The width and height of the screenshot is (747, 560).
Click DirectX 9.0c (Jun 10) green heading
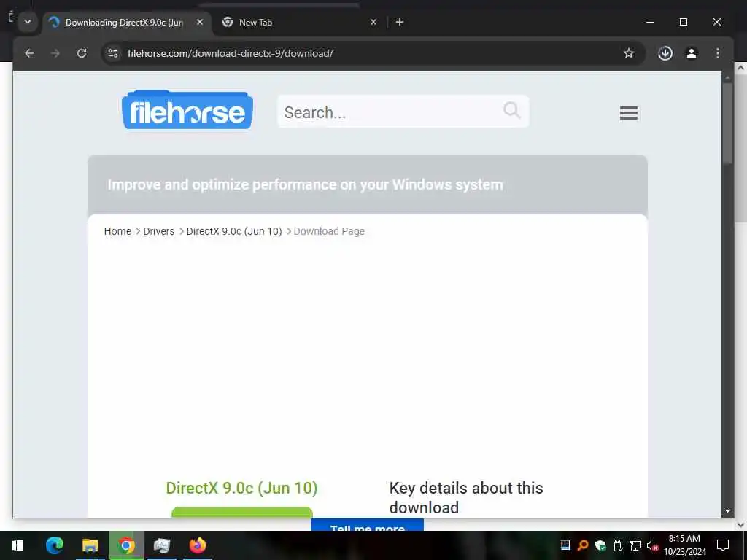241,488
